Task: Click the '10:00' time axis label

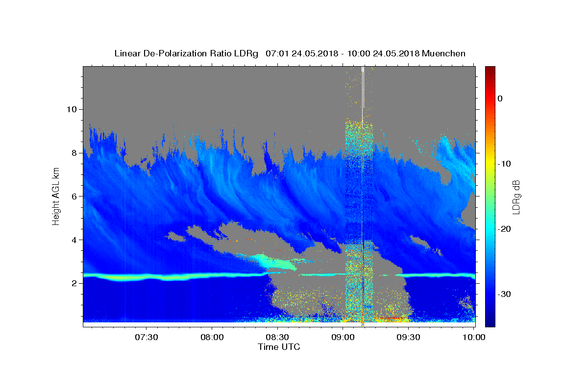Action: [474, 337]
